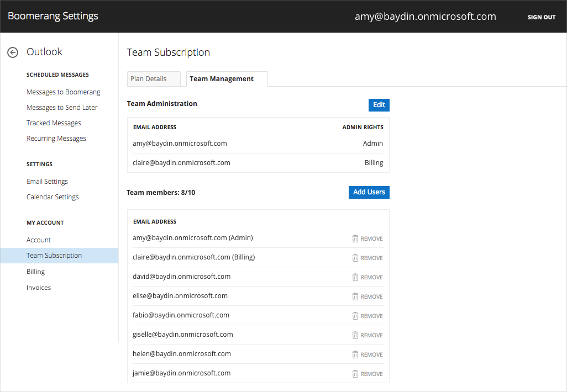Click the Billing rights value for claire
The height and width of the screenshot is (392, 567).
[x=374, y=163]
